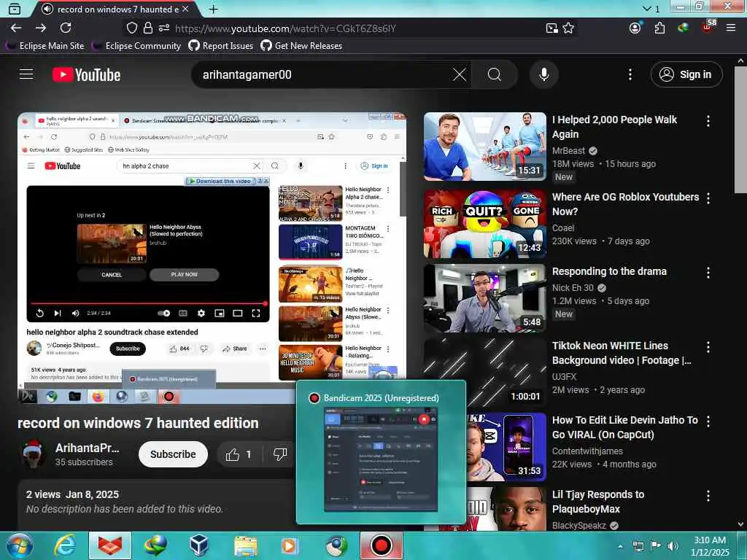Screen dimensions: 747x560
Task: Open the media player taskbar icon
Action: click(289, 545)
